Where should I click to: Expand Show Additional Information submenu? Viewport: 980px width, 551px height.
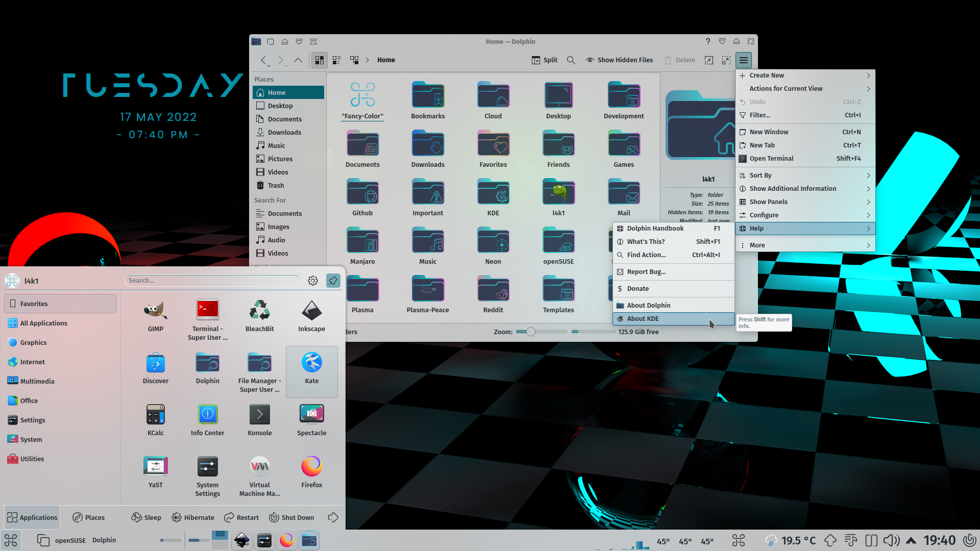click(805, 189)
